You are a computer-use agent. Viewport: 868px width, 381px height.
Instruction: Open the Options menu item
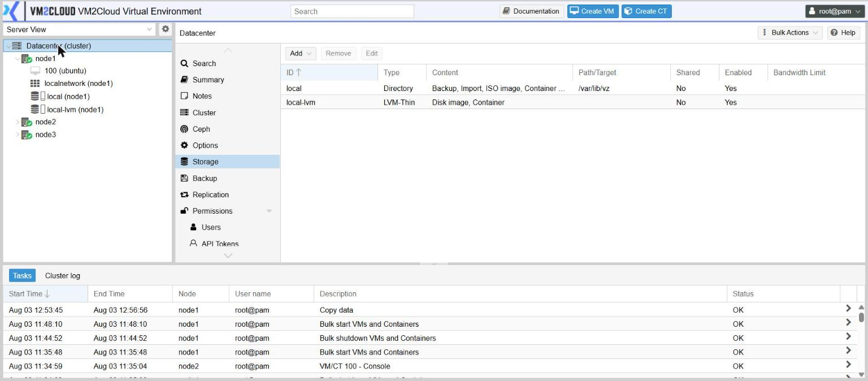click(x=227, y=145)
